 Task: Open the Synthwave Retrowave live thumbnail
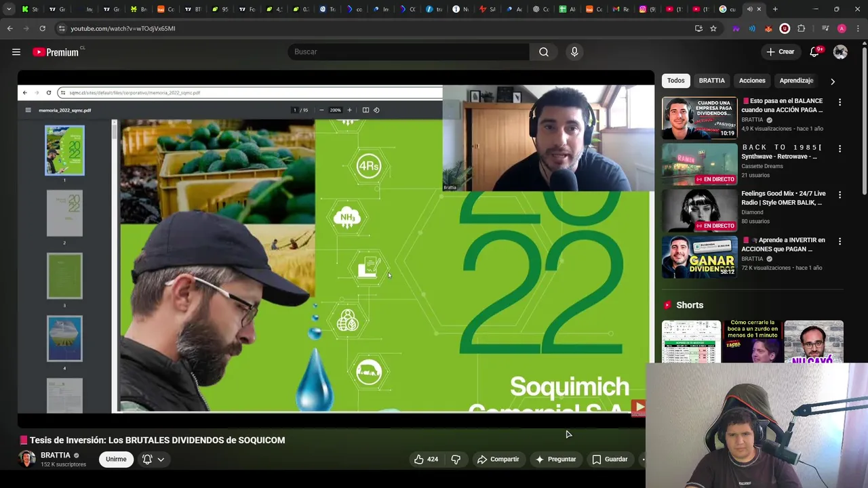tap(699, 164)
